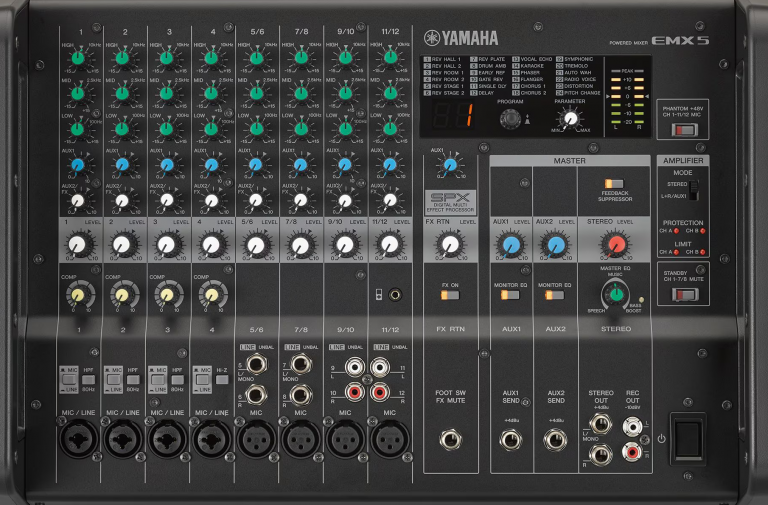Click channel 3 COMP yellow knob

click(x=167, y=295)
